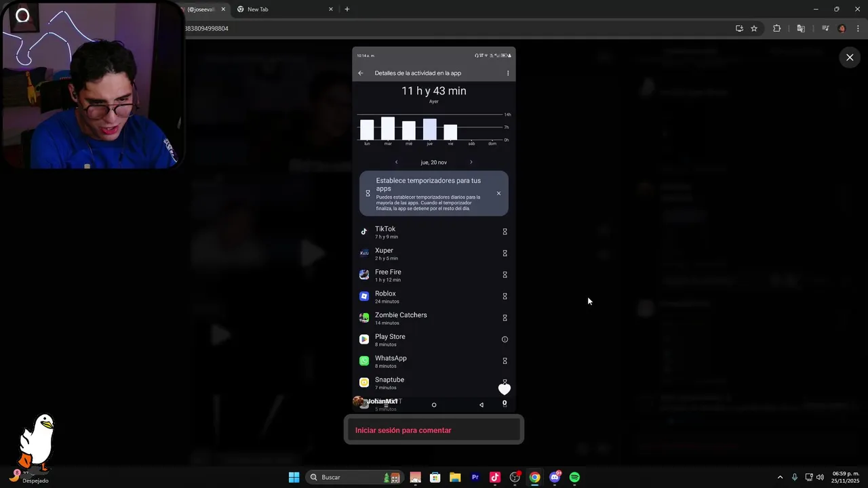Image resolution: width=868 pixels, height=488 pixels.
Task: Open Discord from the taskbar
Action: 555,477
